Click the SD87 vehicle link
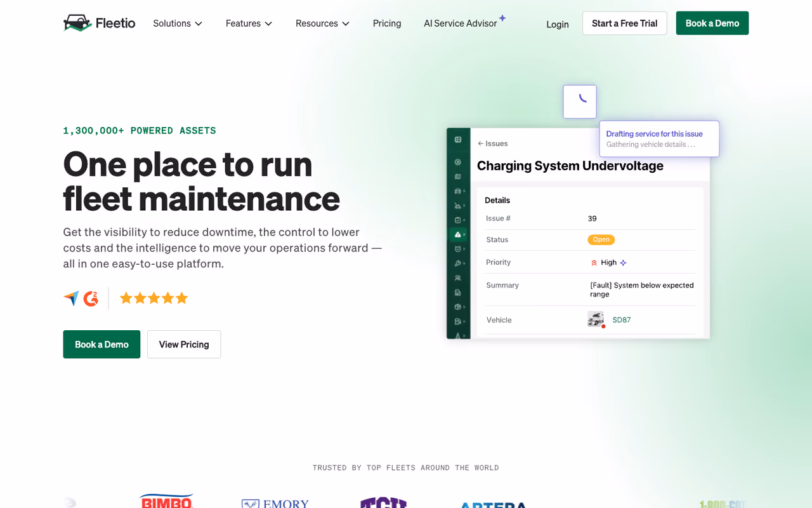Screen dimensions: 812x508 click(x=622, y=320)
